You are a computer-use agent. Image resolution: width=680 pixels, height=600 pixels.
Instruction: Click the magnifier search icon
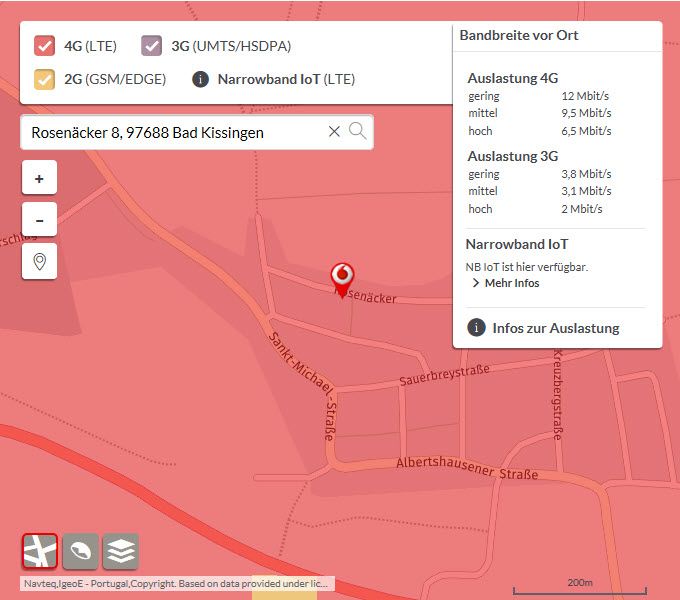[x=357, y=131]
